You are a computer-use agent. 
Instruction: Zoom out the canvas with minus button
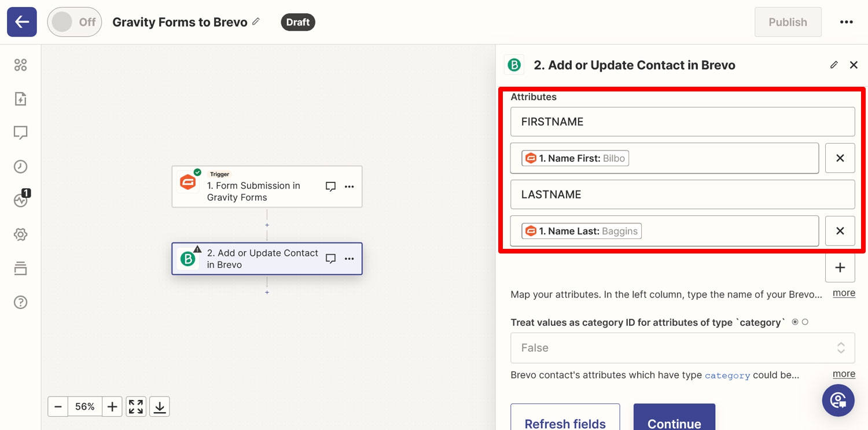(x=58, y=407)
